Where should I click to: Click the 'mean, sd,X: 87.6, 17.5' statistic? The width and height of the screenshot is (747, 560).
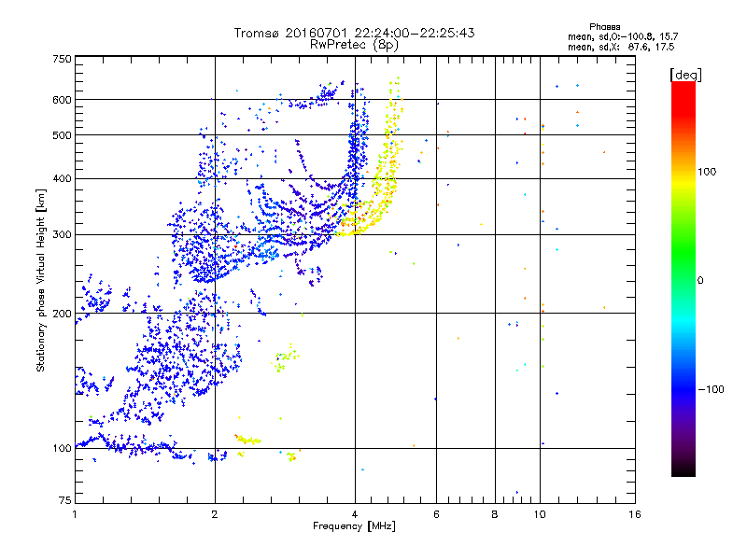621,47
